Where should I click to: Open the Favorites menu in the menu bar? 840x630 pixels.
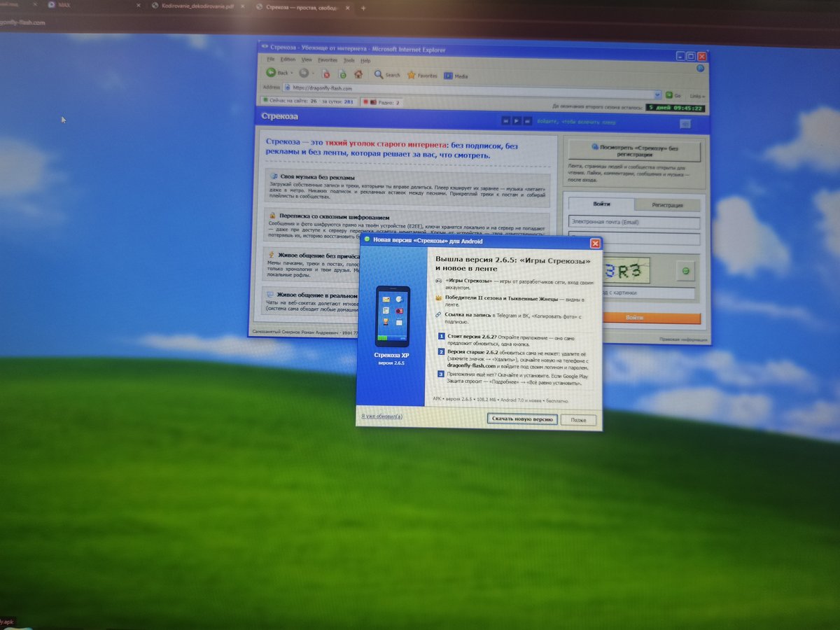tap(328, 60)
